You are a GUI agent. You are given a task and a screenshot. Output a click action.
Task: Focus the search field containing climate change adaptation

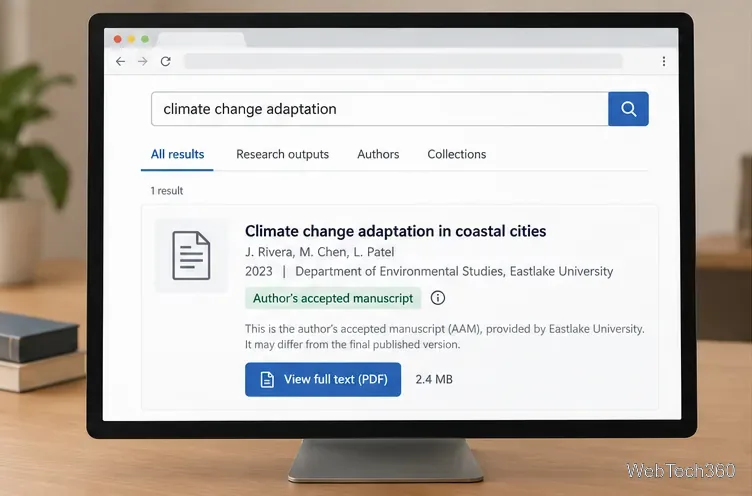(x=380, y=109)
